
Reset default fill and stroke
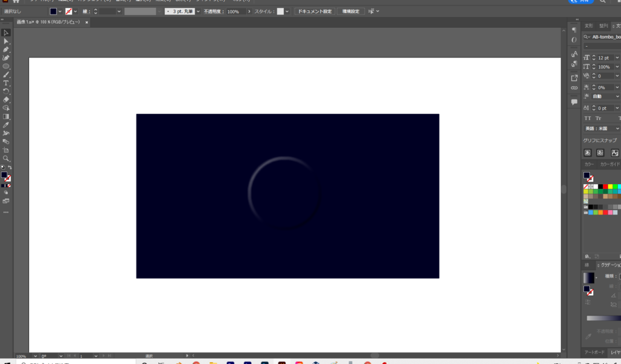click(x=3, y=167)
